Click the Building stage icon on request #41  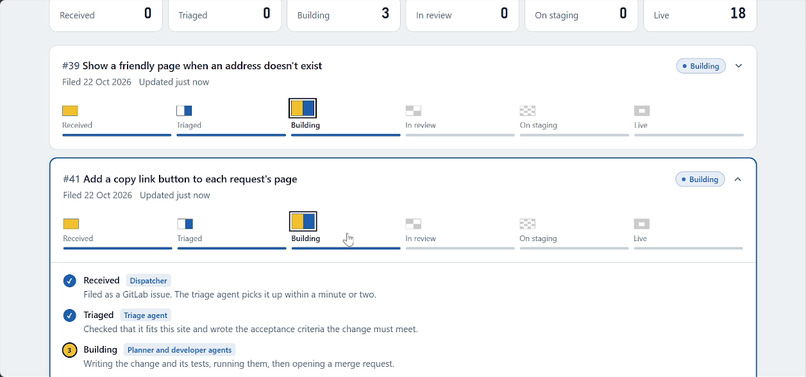pyautogui.click(x=303, y=221)
